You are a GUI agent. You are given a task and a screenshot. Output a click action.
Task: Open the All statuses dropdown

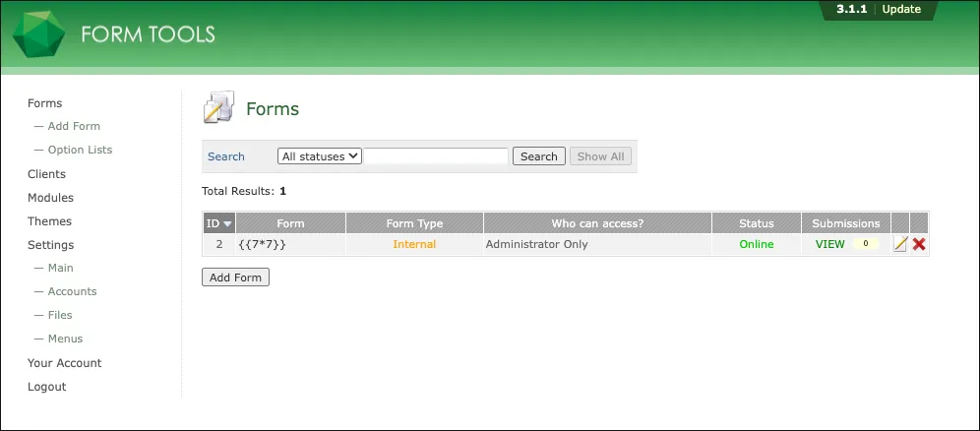[x=320, y=156]
